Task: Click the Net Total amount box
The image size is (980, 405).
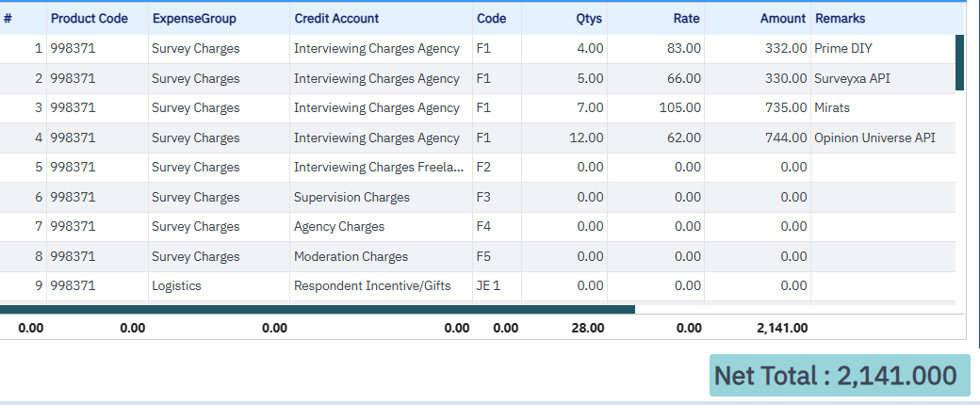Action: [840, 376]
